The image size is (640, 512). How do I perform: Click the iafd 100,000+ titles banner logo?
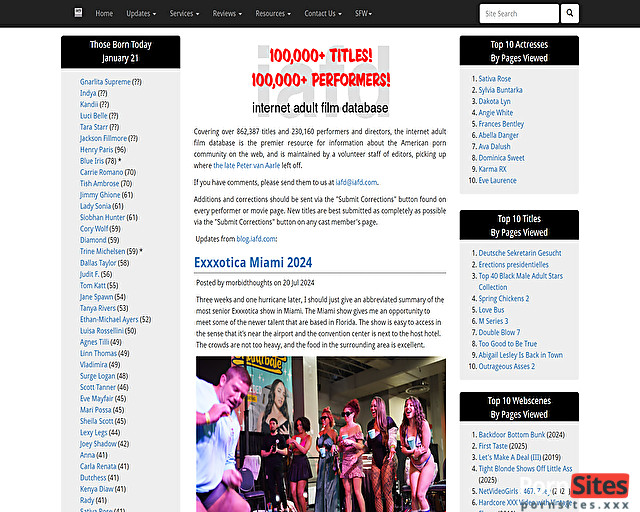pyautogui.click(x=320, y=80)
